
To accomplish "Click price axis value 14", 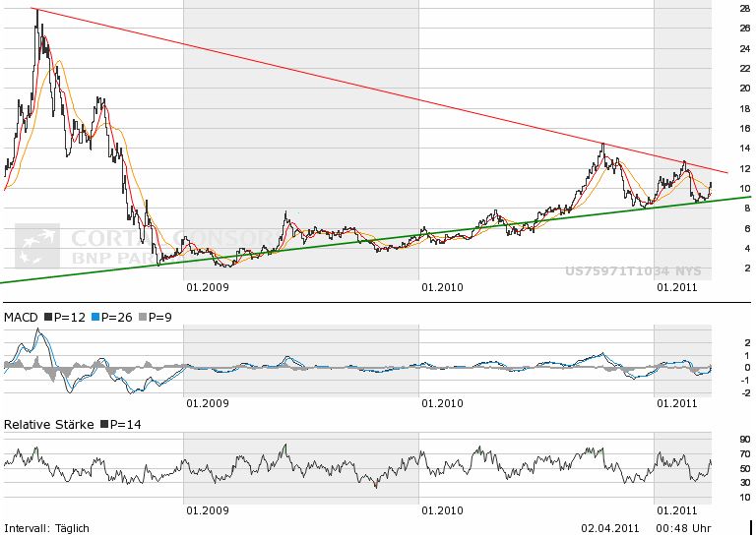I will (745, 149).
